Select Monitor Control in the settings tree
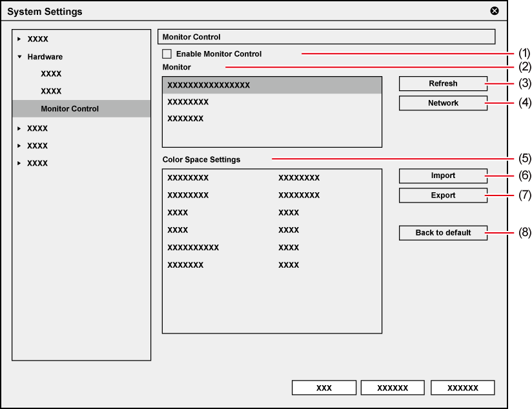The image size is (532, 409). click(81, 109)
